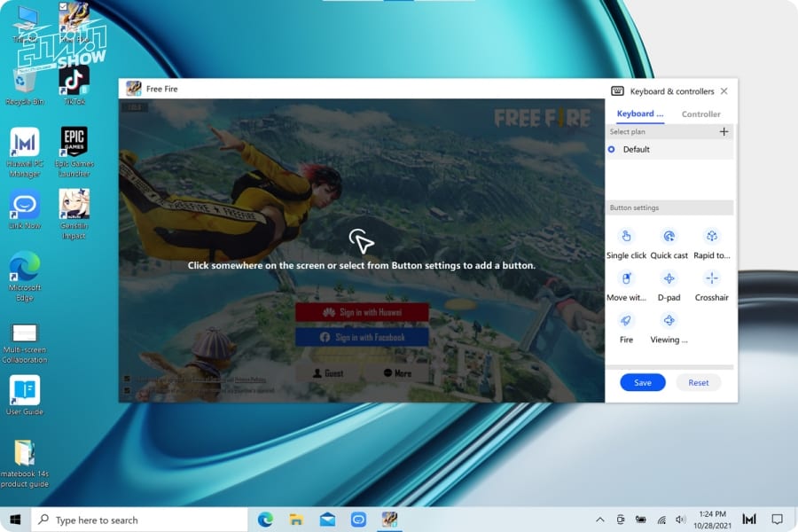Open Microsoft Edge desktop shortcut

[25, 277]
